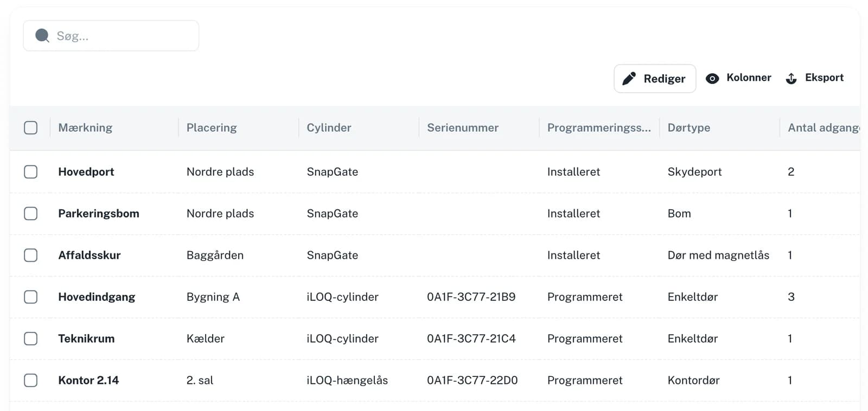Click the pencil icon on Rediger
Viewport: 868px width, 411px height.
(629, 79)
